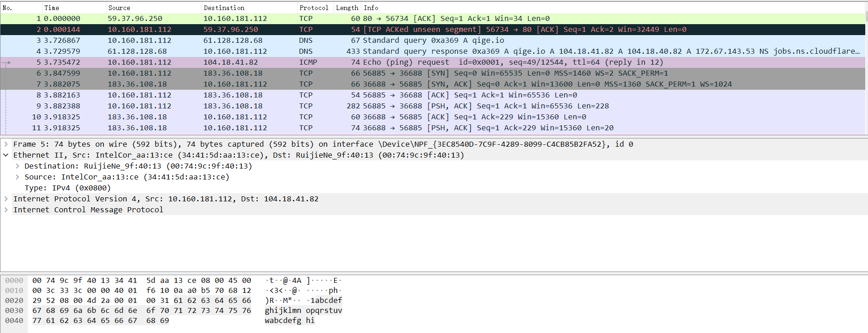Viewport: 868px width, 333px height.
Task: Select packet 10 with length 60
Action: coord(433,117)
